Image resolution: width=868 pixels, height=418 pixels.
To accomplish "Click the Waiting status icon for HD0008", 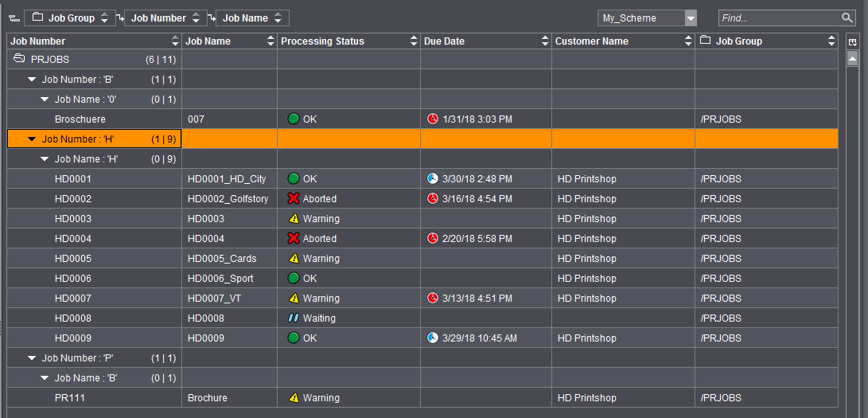I will [294, 318].
